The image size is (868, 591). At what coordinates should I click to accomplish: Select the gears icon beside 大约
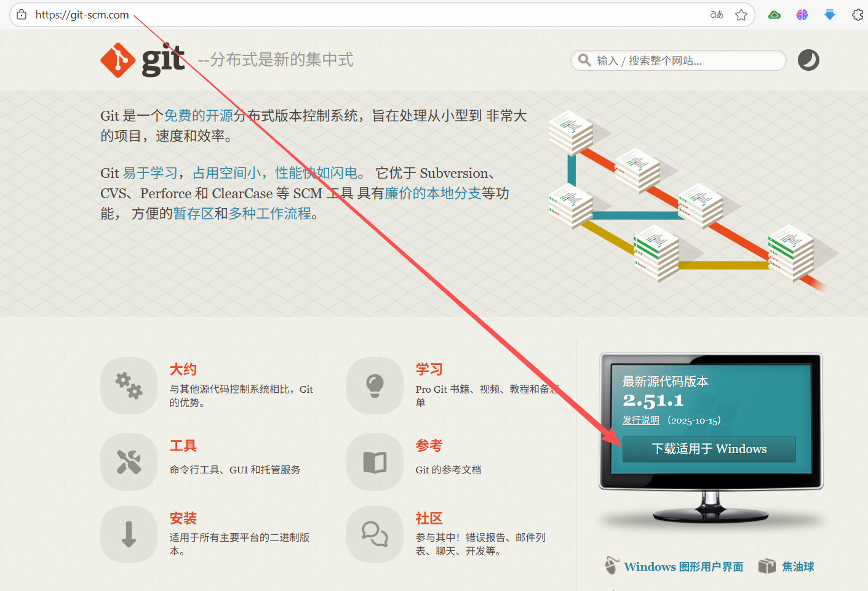pyautogui.click(x=129, y=385)
